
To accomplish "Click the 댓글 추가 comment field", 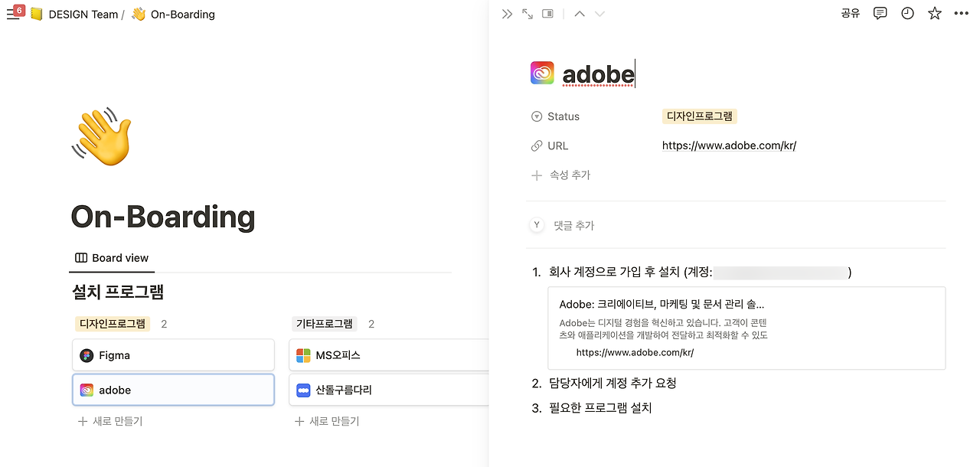I will point(574,225).
